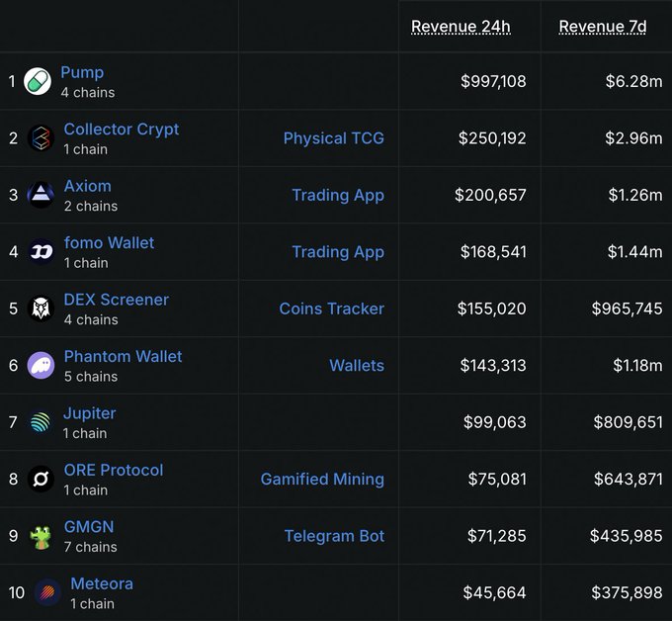Open the ORE Protocol link
The height and width of the screenshot is (621, 672).
(x=113, y=470)
